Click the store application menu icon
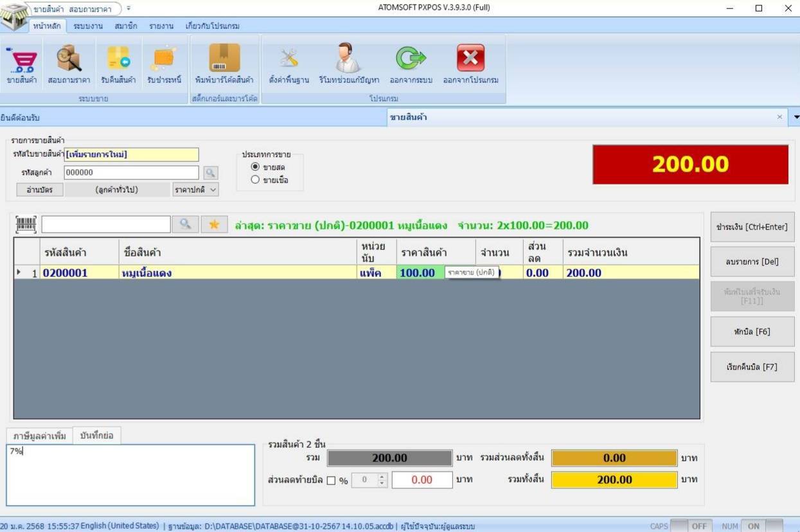Viewport: 800px width, 532px height. point(14,15)
